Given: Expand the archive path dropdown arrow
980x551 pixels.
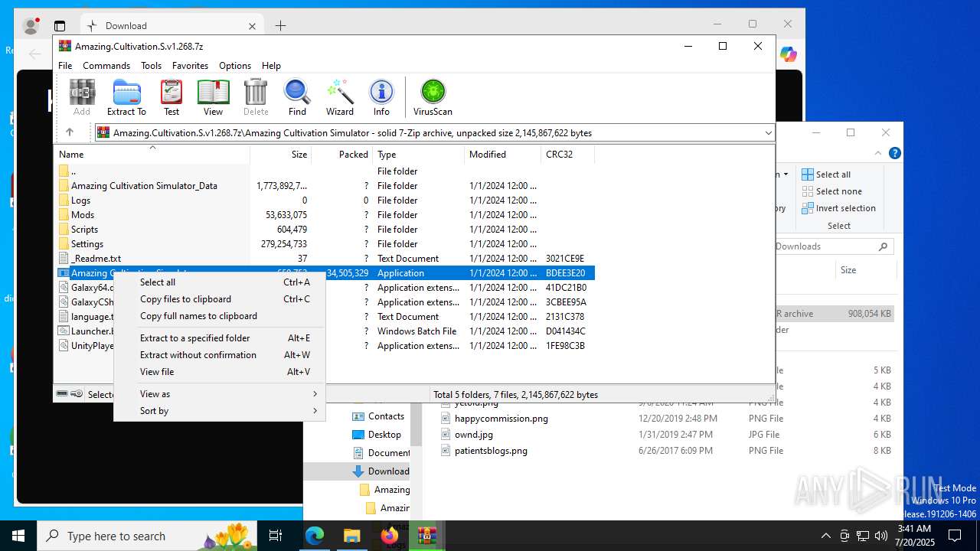Looking at the screenshot, I should [x=768, y=133].
